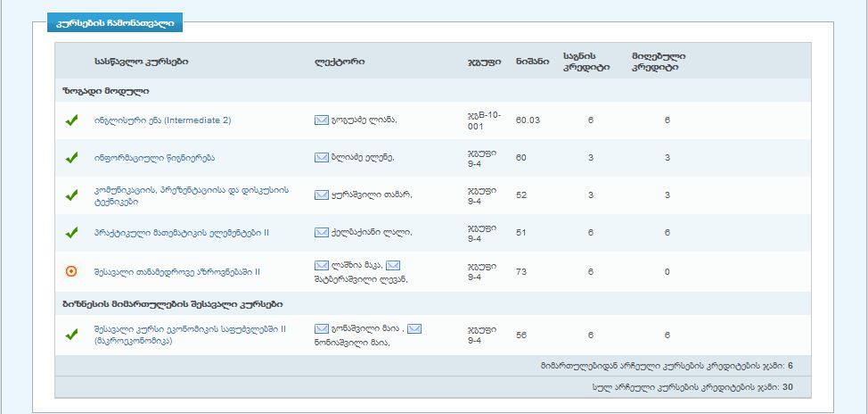The width and height of the screenshot is (868, 414).
Task: Click the ნიშანი column header
Action: 532,62
